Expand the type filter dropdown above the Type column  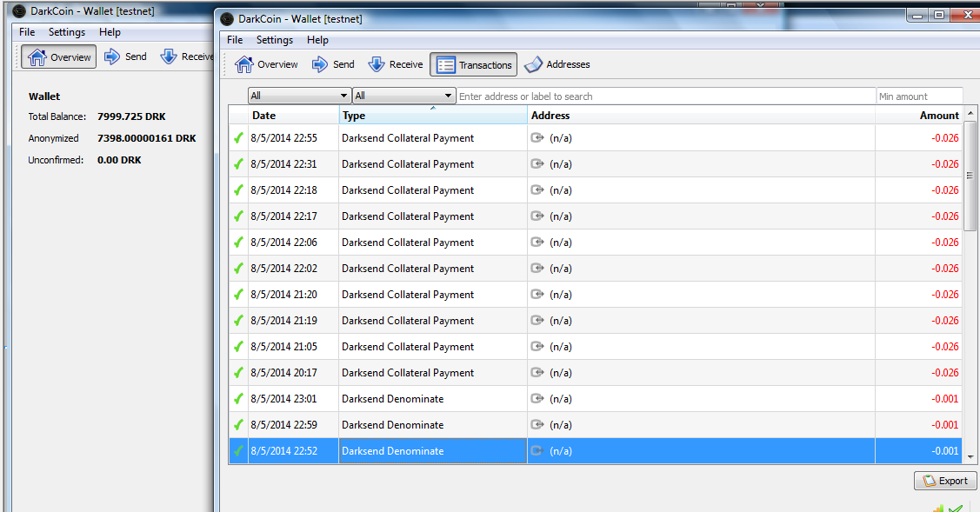tap(403, 96)
